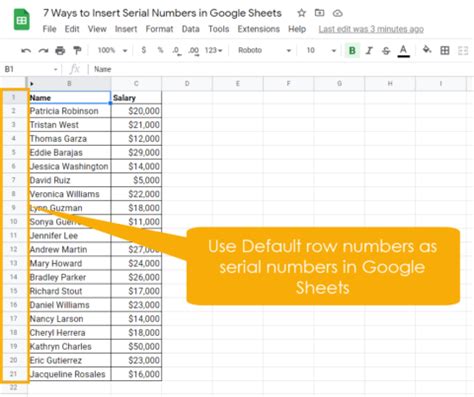The image size is (474, 397).
Task: Select the Salary header cell
Action: tap(136, 98)
